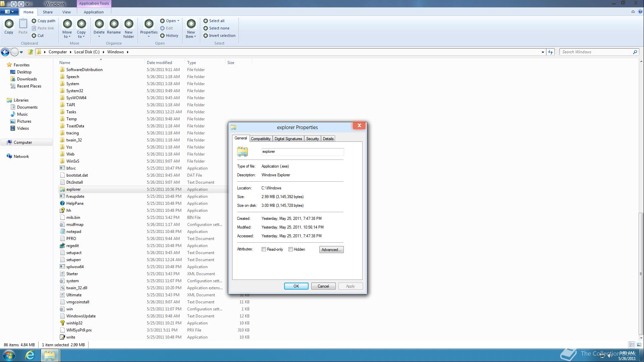
Task: Click the Rename ribbon icon
Action: [114, 24]
